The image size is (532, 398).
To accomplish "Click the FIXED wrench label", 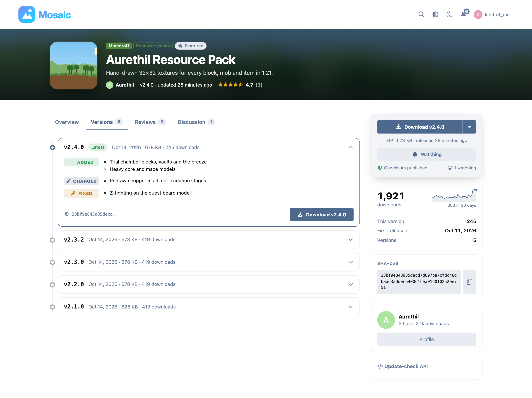I will [x=81, y=193].
